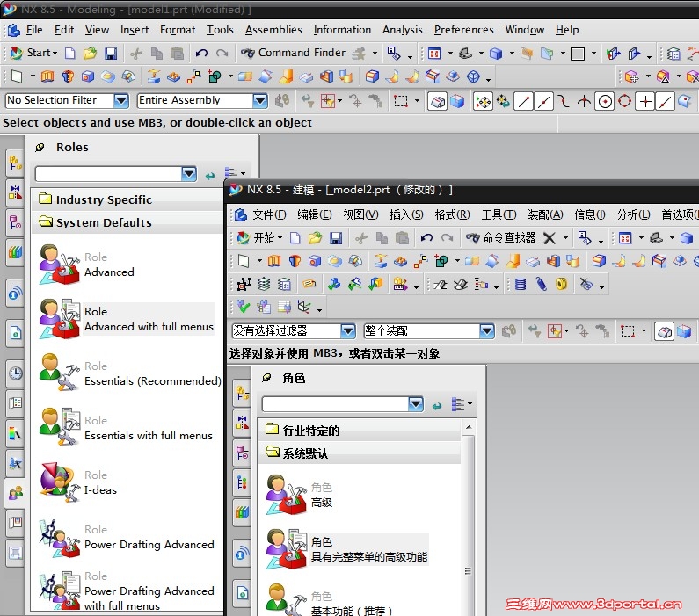Image resolution: width=699 pixels, height=616 pixels.
Task: Click the Reuse Library books icon in the English resource bar
Action: point(16,252)
